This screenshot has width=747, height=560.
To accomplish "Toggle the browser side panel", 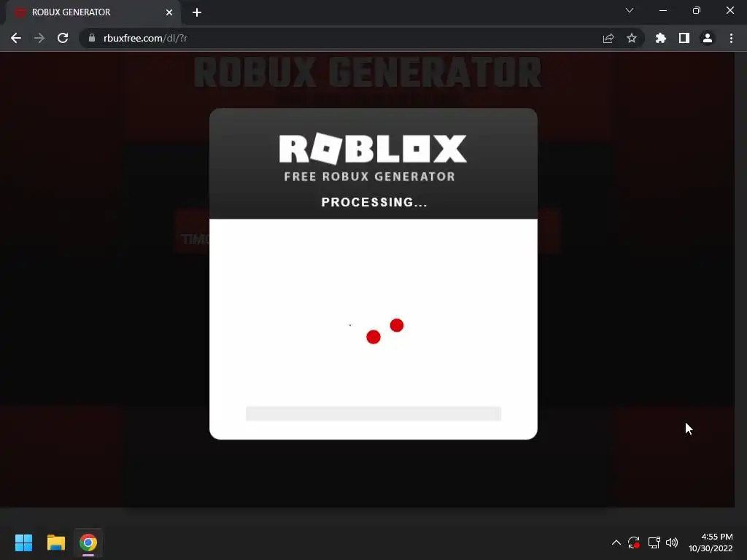I will click(684, 38).
